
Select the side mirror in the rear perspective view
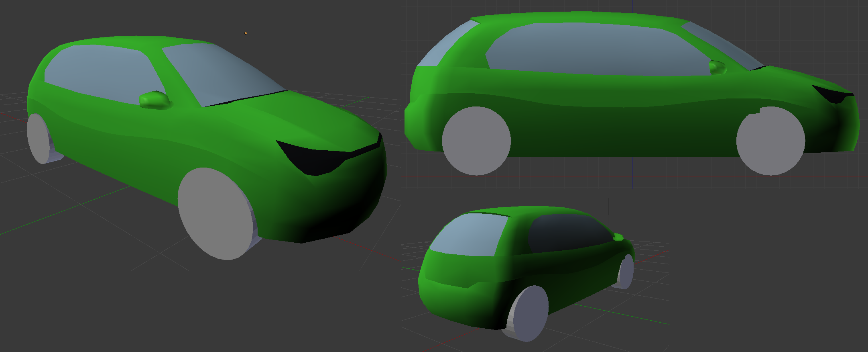click(618, 237)
